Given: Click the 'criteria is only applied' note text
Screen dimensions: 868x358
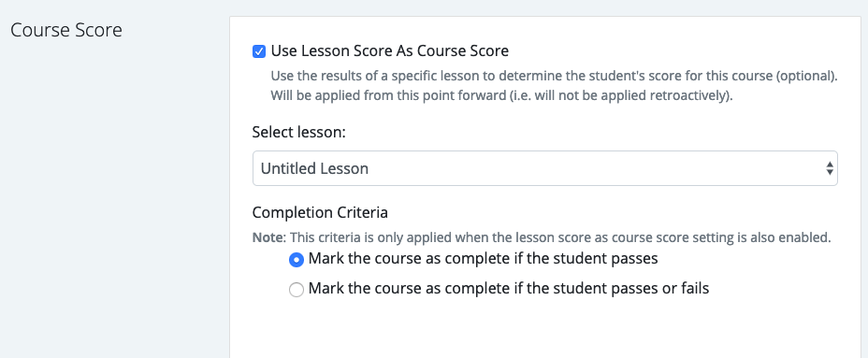Looking at the screenshot, I should pos(560,238).
